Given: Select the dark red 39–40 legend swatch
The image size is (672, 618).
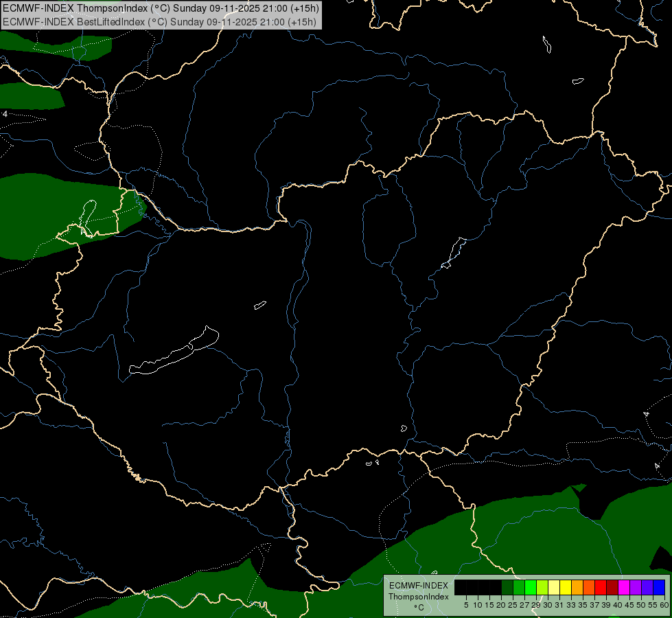Looking at the screenshot, I should [x=612, y=587].
